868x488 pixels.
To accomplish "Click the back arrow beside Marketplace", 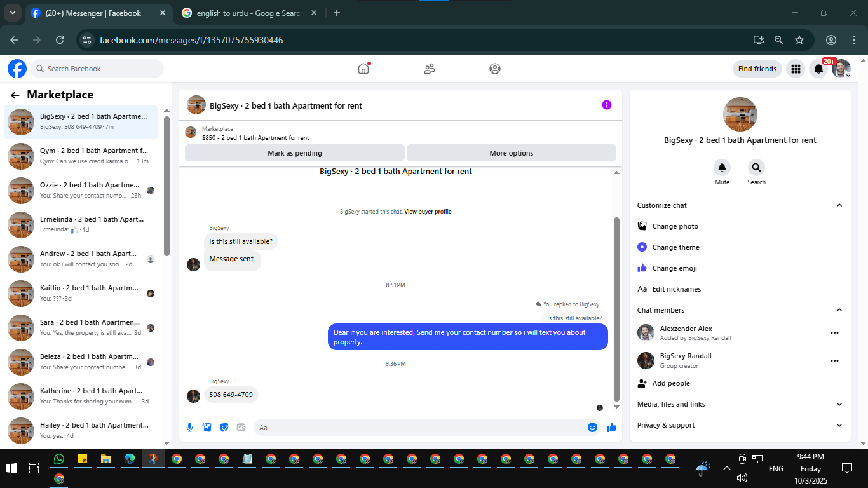I will point(15,95).
